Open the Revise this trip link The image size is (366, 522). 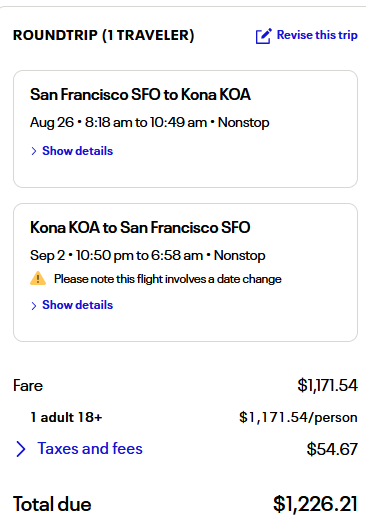317,35
